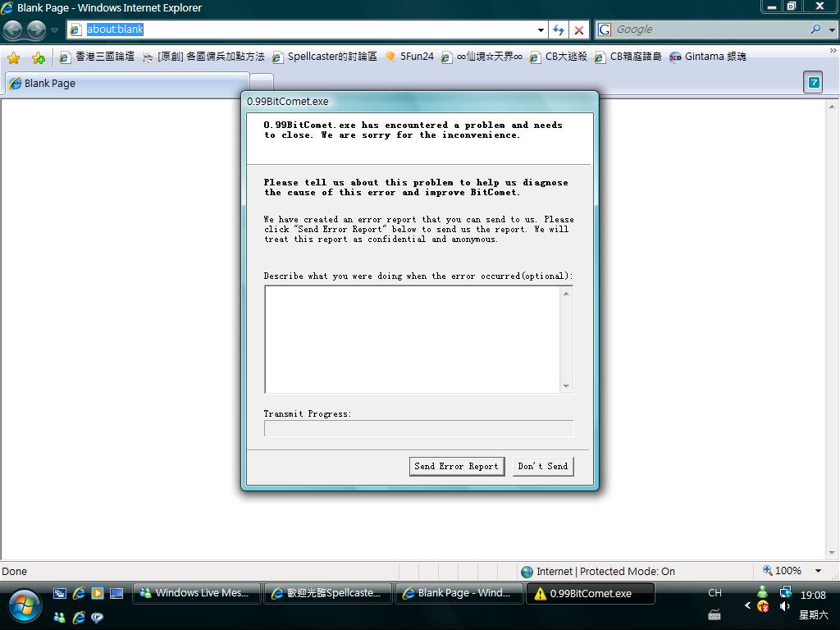840x630 pixels.
Task: Open the search provider dropdown arrow
Action: point(832,30)
